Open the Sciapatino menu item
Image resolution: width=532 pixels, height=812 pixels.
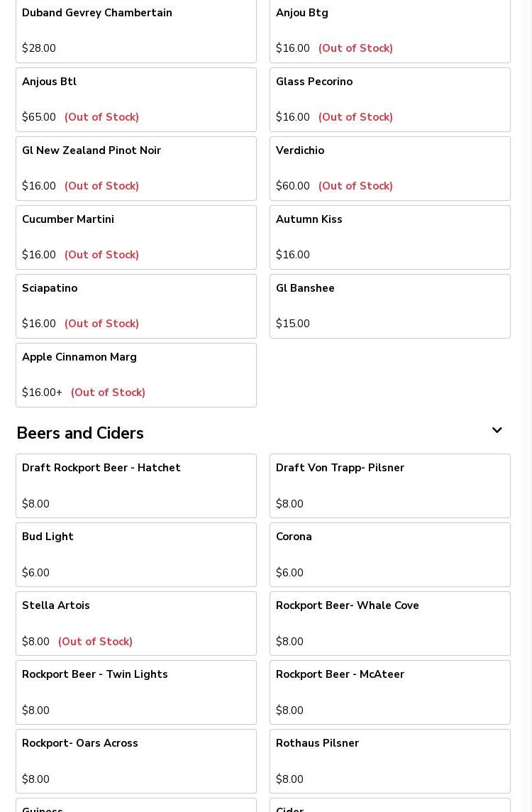136,306
